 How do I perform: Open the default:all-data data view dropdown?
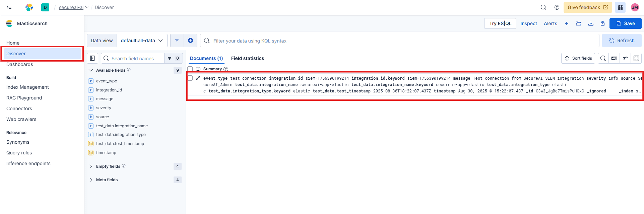(x=142, y=41)
